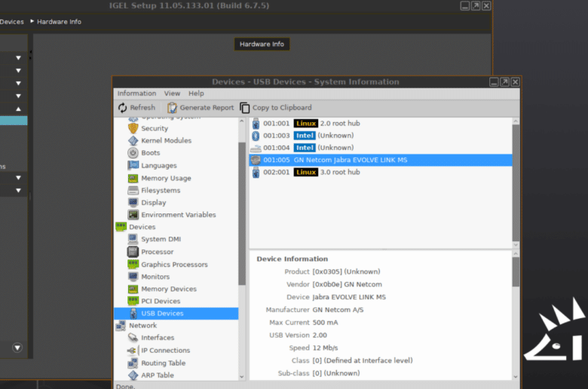Click Generate Report label
This screenshot has width=588, height=389.
(x=207, y=108)
